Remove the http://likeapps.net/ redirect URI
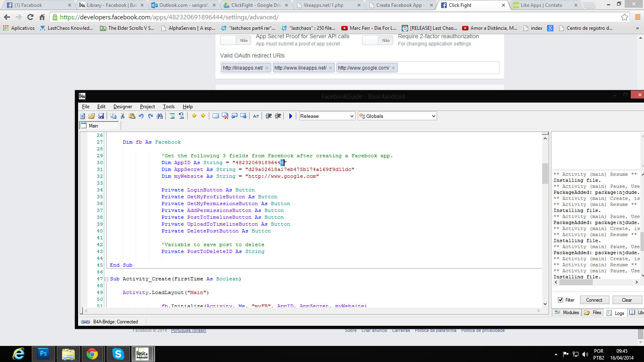 point(267,68)
